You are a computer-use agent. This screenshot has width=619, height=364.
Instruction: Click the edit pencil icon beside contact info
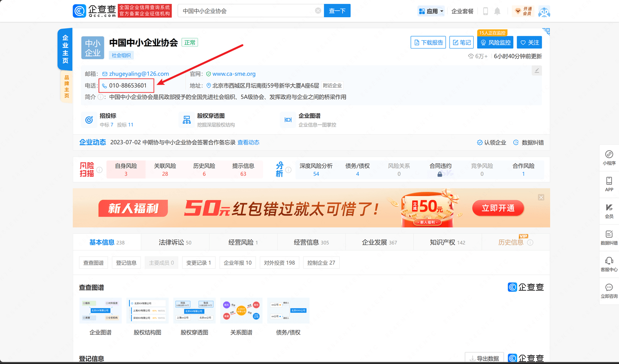pyautogui.click(x=536, y=70)
